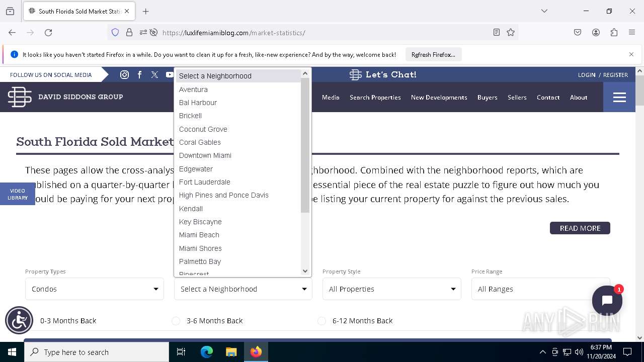Open the X (Twitter) social icon

154,74
